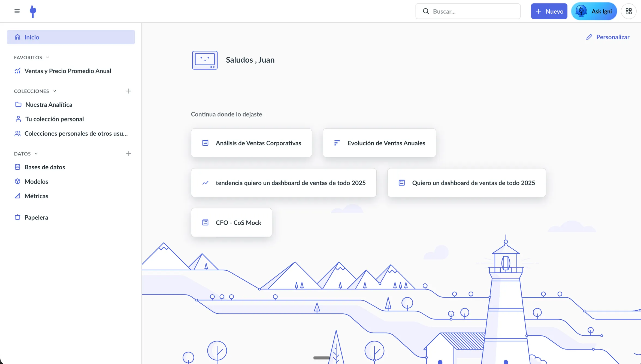Screen dimensions: 641x364
Task: Go to Modelos
Action: [x=71, y=181]
